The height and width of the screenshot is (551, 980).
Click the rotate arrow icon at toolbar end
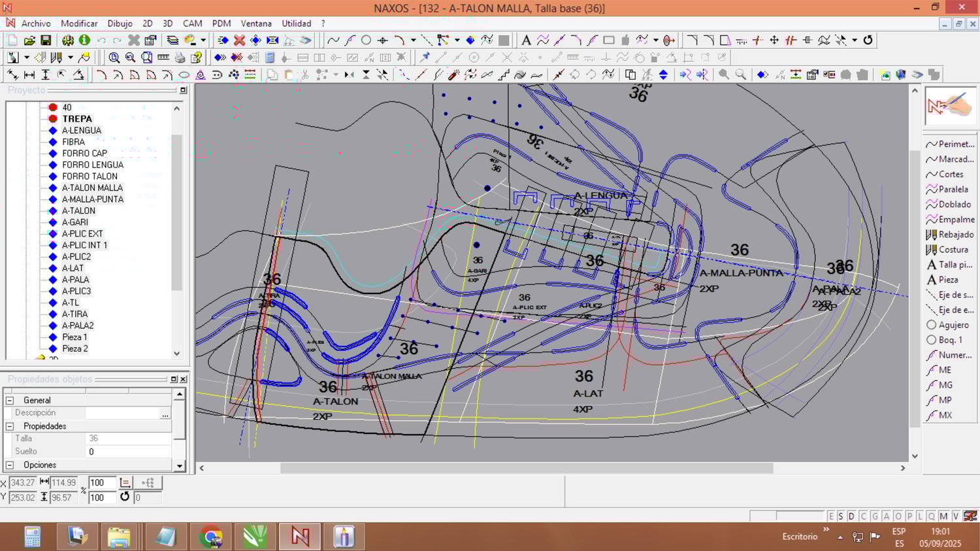click(868, 41)
